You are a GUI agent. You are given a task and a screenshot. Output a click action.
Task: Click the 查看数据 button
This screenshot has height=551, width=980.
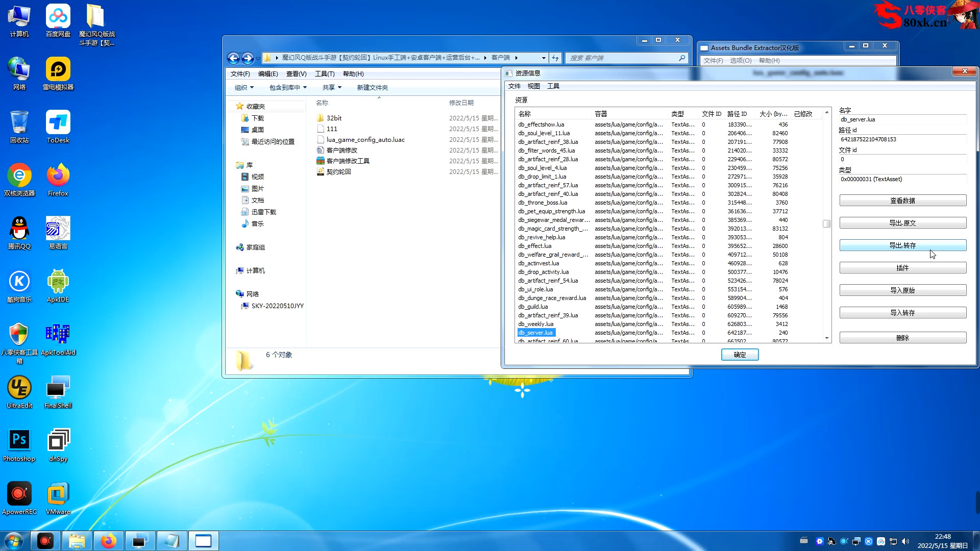click(902, 201)
